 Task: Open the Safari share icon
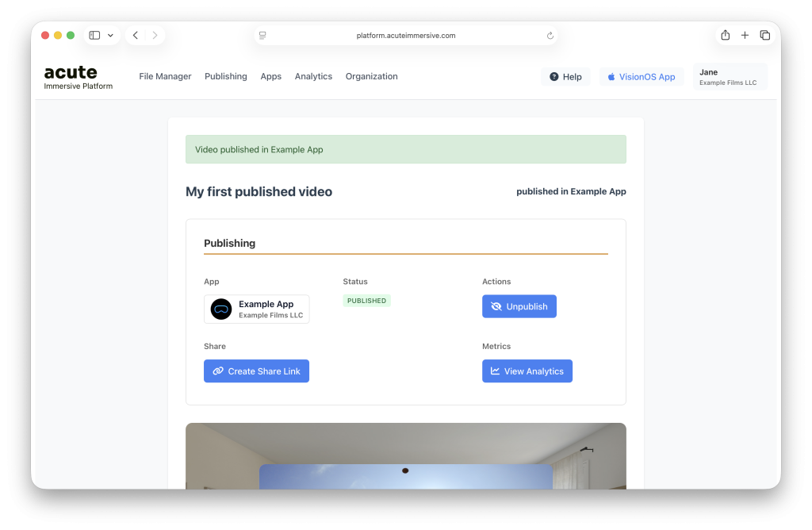tap(725, 35)
